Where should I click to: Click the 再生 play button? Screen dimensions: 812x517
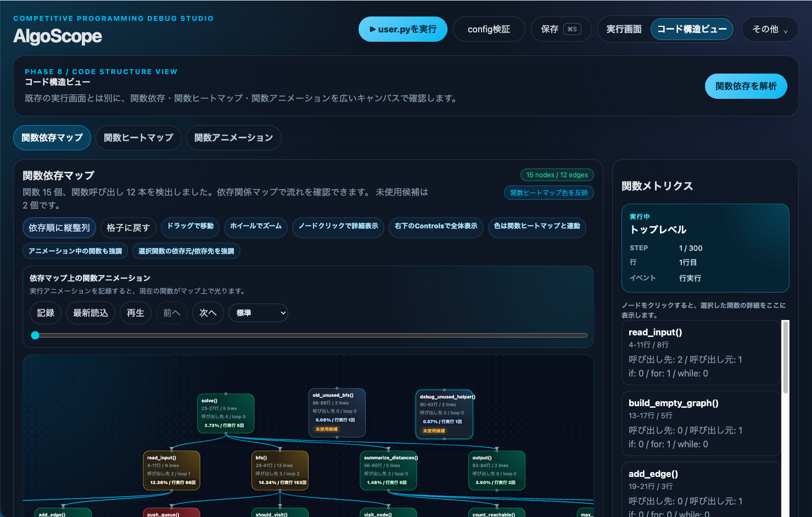(135, 313)
